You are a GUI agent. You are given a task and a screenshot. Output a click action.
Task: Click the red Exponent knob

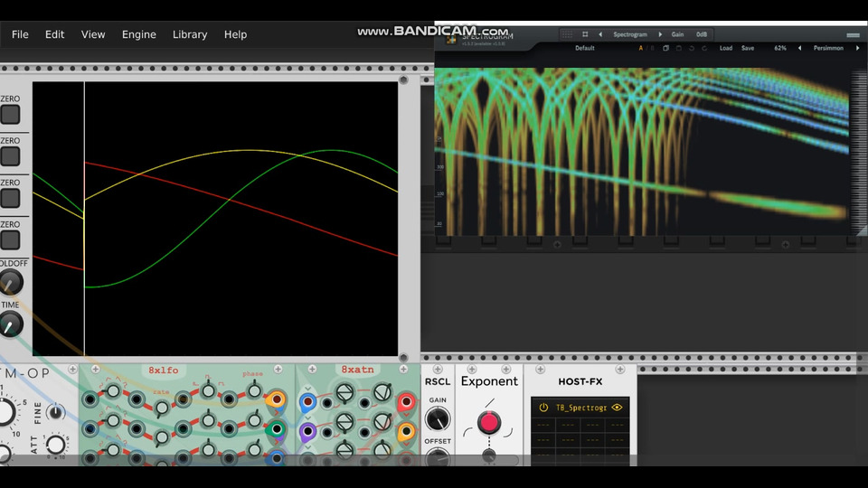coord(489,422)
